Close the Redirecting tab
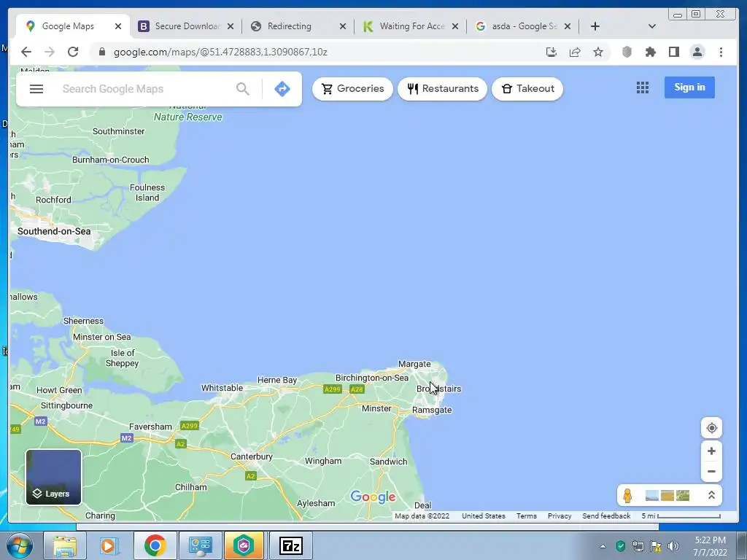 coord(343,27)
